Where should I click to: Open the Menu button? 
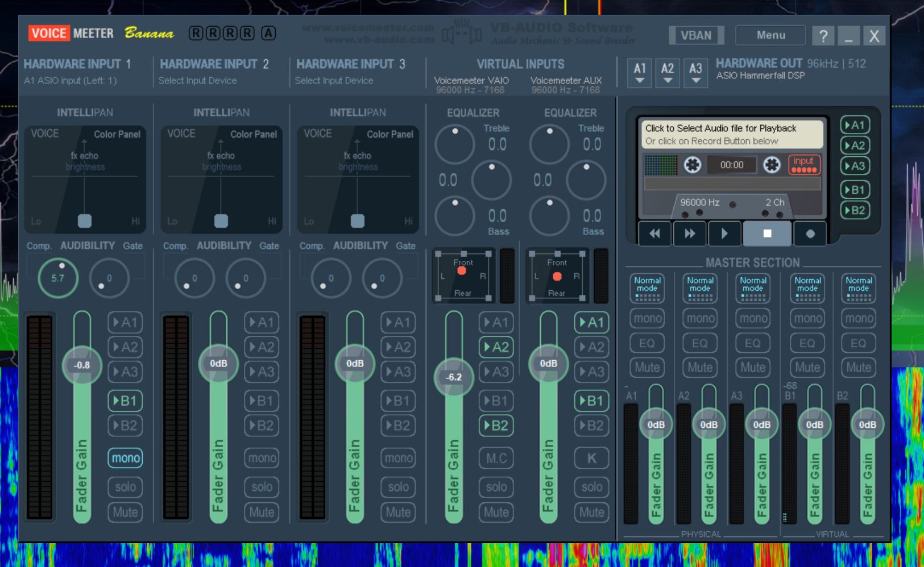tap(770, 35)
